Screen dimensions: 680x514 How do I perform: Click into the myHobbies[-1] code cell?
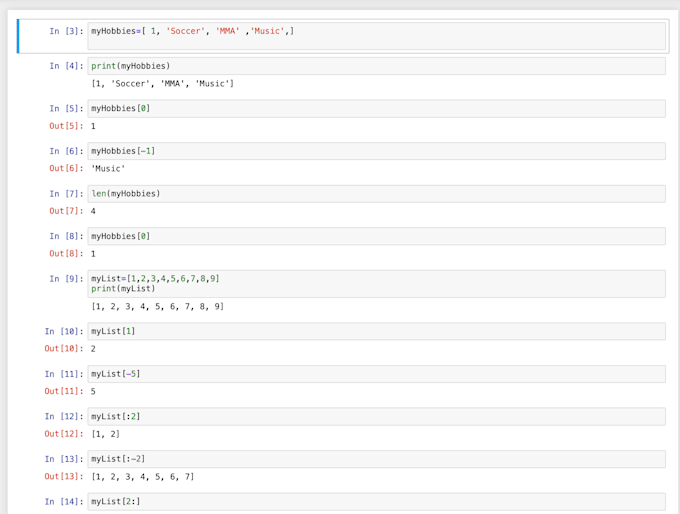(x=376, y=151)
